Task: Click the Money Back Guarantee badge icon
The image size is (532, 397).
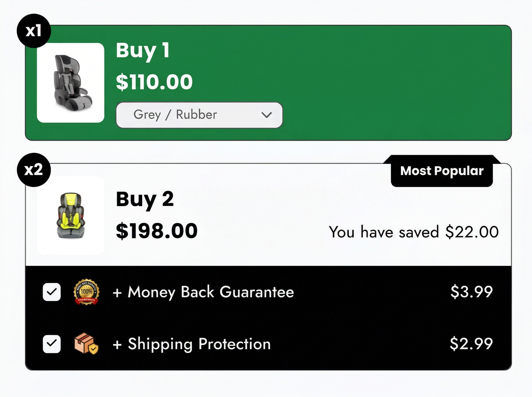Action: click(x=86, y=293)
